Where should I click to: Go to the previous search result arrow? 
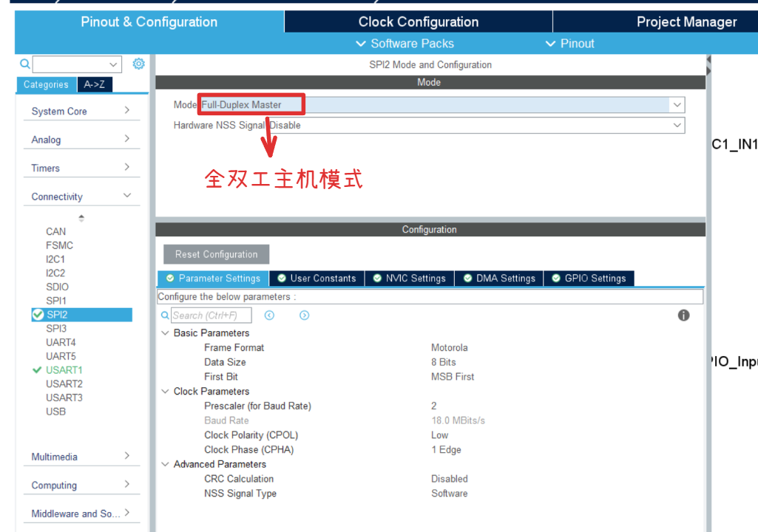269,316
